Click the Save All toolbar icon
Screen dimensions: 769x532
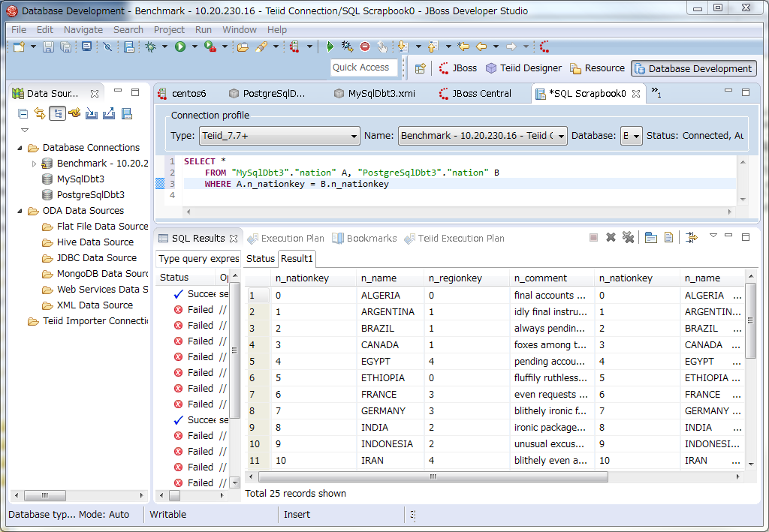(x=65, y=47)
